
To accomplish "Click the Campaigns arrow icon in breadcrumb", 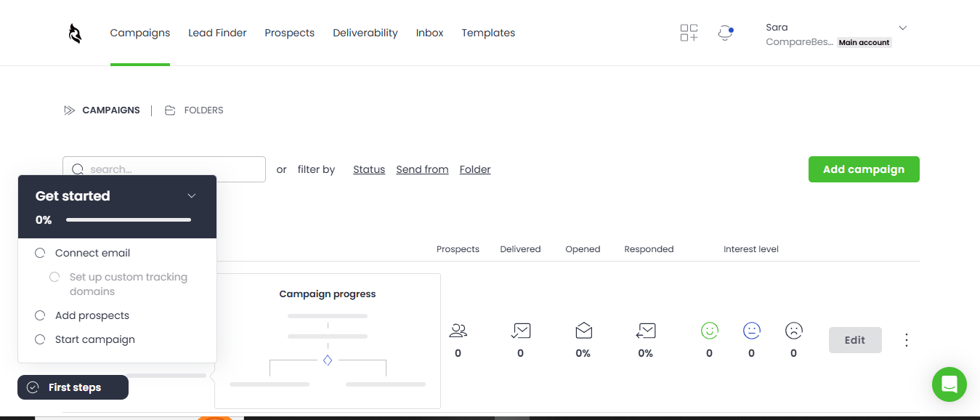I will (x=70, y=110).
